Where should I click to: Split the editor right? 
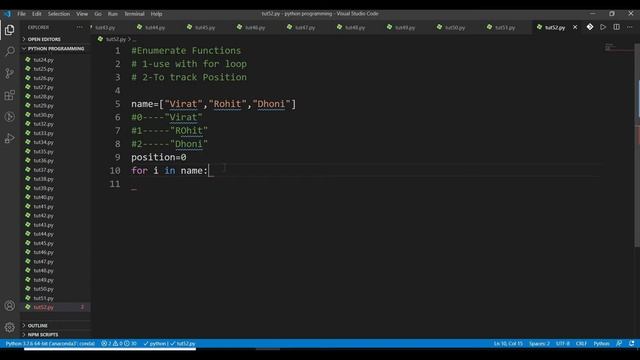(616, 27)
